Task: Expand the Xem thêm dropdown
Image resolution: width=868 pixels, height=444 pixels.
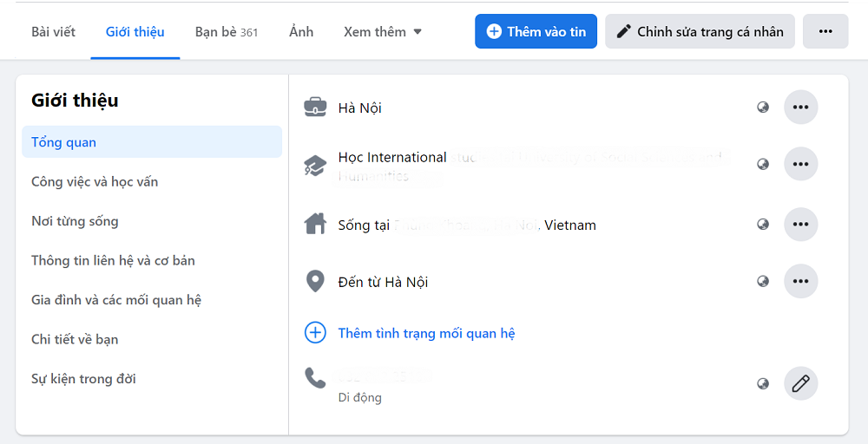Action: pyautogui.click(x=383, y=32)
